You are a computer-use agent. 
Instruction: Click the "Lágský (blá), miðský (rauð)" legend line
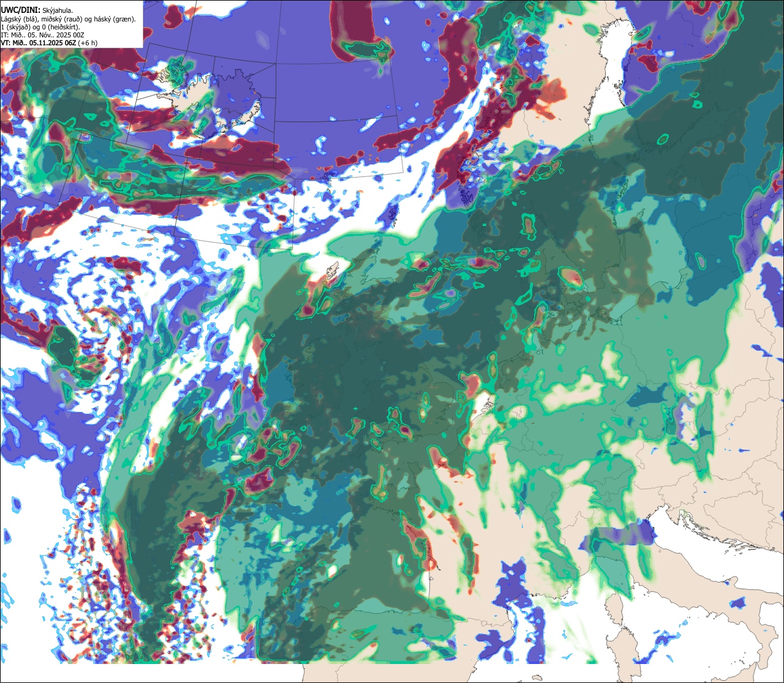point(68,19)
